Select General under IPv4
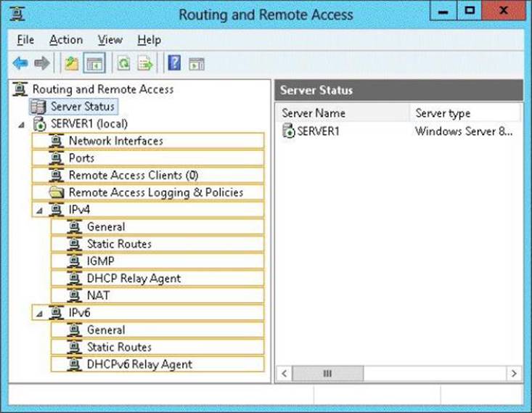This screenshot has width=532, height=413. [106, 226]
